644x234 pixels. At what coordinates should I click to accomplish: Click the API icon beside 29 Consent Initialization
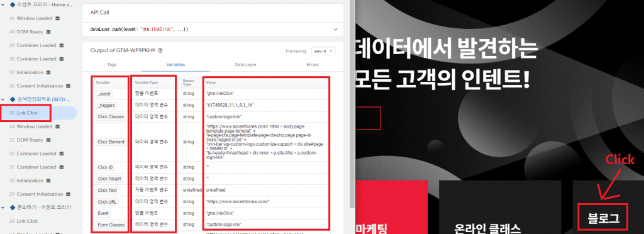pyautogui.click(x=68, y=194)
